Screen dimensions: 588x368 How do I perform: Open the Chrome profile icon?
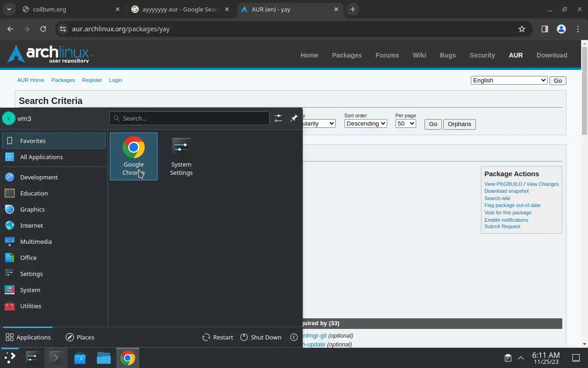pyautogui.click(x=561, y=29)
